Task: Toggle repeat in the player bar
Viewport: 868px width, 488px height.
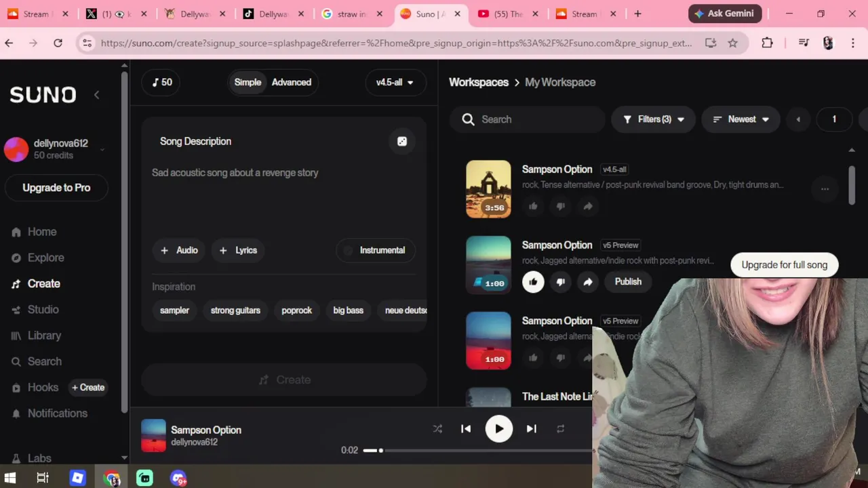Action: (x=561, y=428)
